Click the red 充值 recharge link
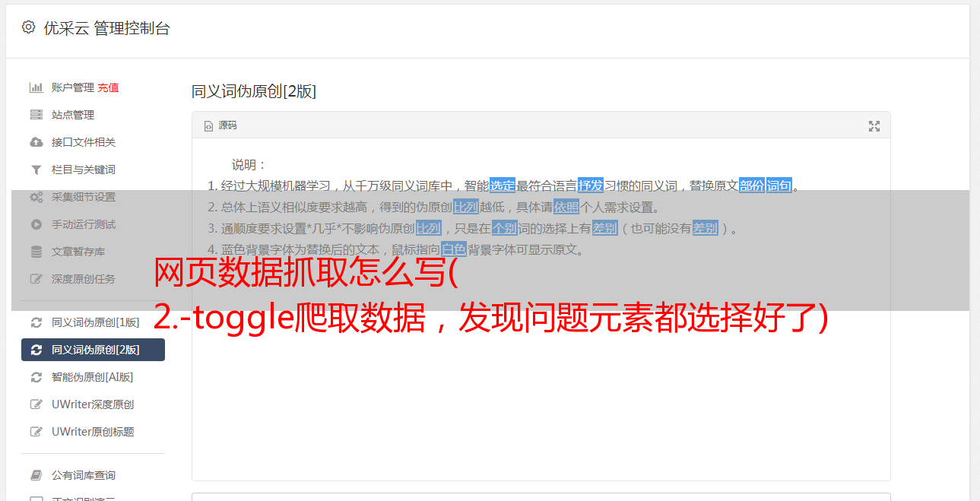This screenshot has height=501, width=980. point(108,87)
